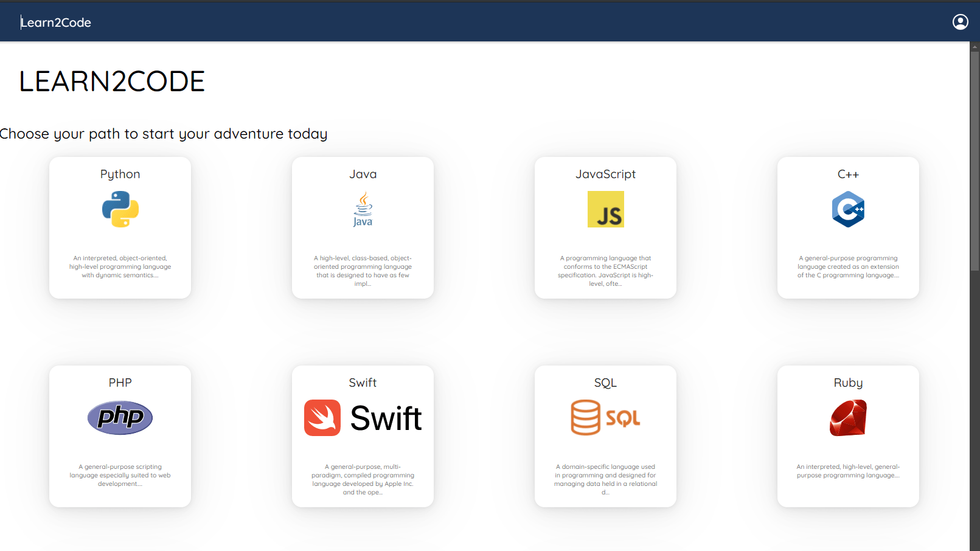Click the red Ruby gem logo
Viewport: 980px width, 551px height.
coord(848,418)
